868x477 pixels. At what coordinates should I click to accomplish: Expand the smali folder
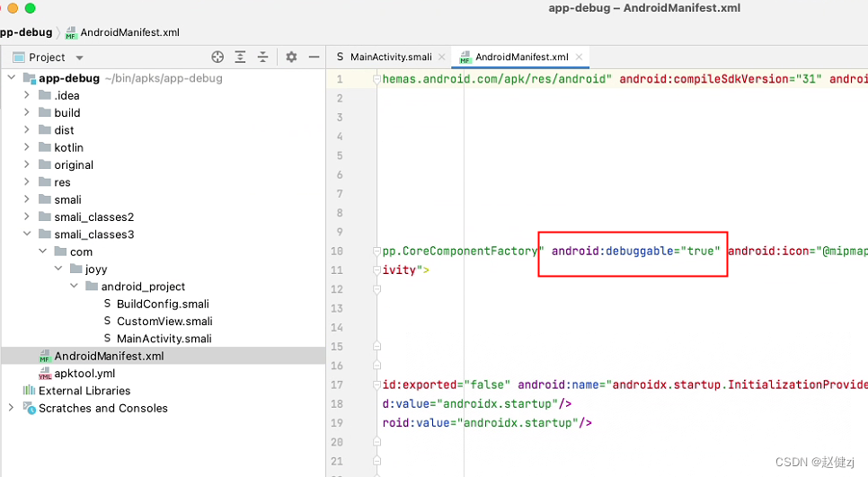pos(27,199)
